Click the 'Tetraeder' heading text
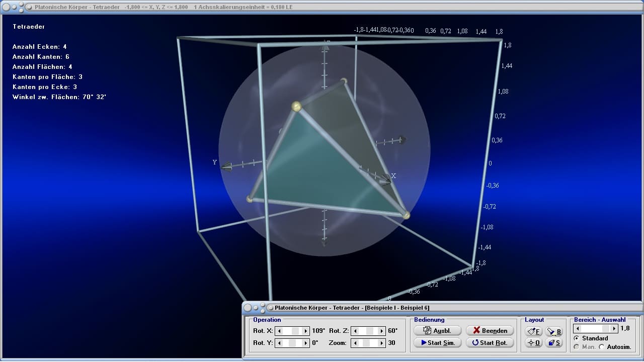Viewport: 644px width, 362px height. tap(29, 27)
